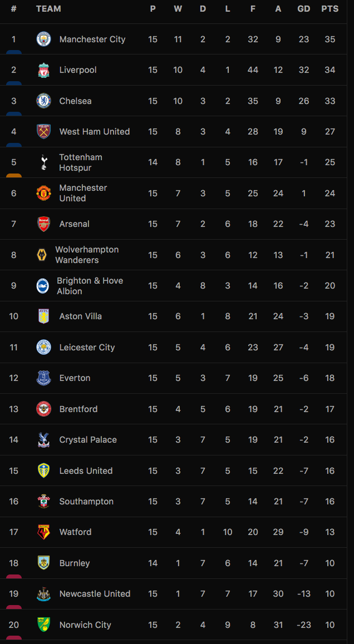The width and height of the screenshot is (354, 644).
Task: Click the Tottenham Hotspur cockerel logo
Action: (44, 162)
